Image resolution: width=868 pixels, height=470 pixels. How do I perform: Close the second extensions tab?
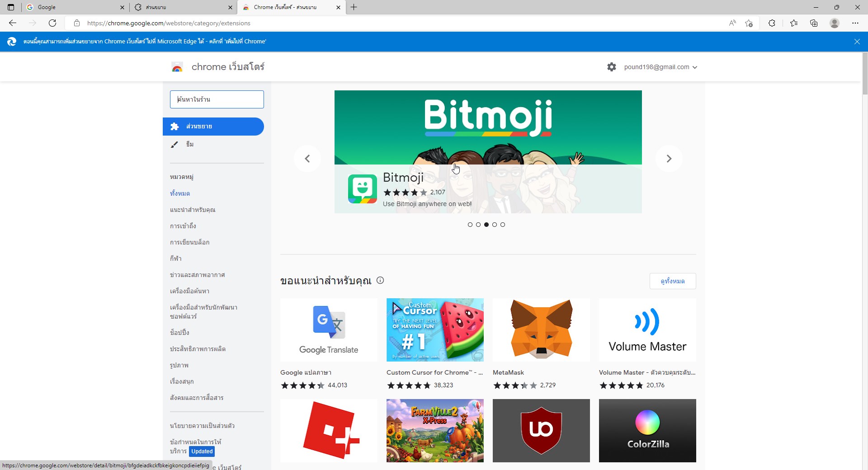[x=230, y=7]
